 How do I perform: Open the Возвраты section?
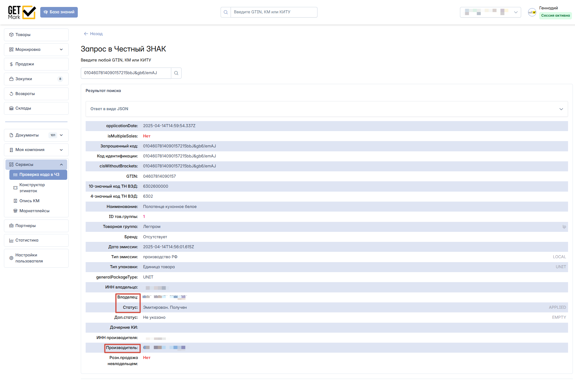tap(36, 94)
